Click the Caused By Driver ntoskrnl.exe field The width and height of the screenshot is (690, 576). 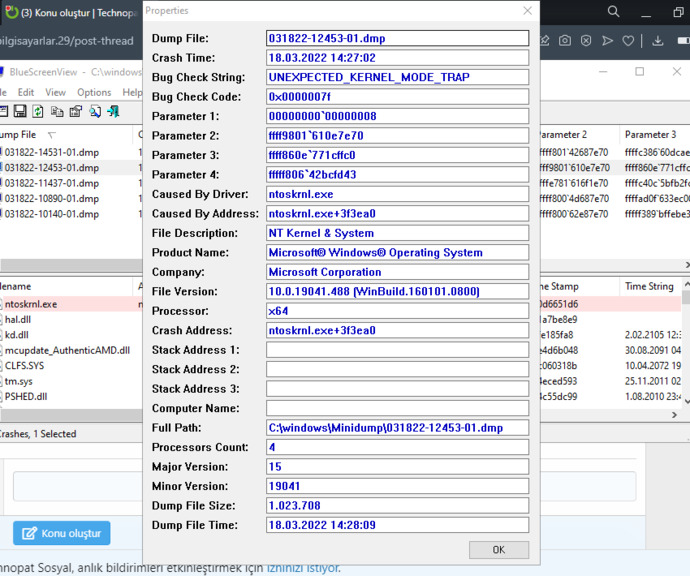(x=397, y=194)
